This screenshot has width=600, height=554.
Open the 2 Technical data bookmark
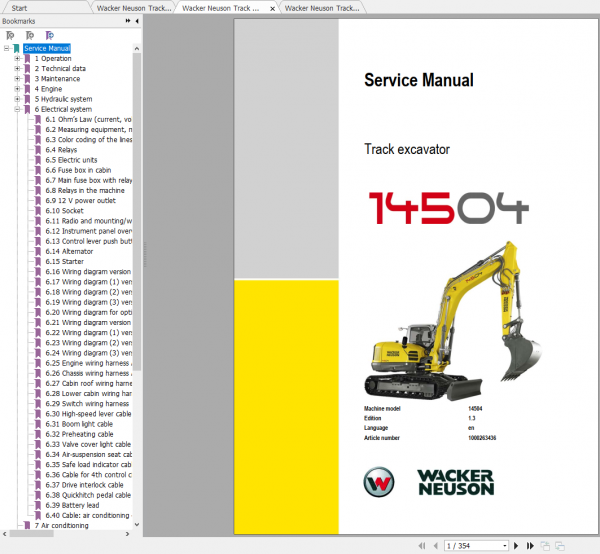tap(60, 68)
